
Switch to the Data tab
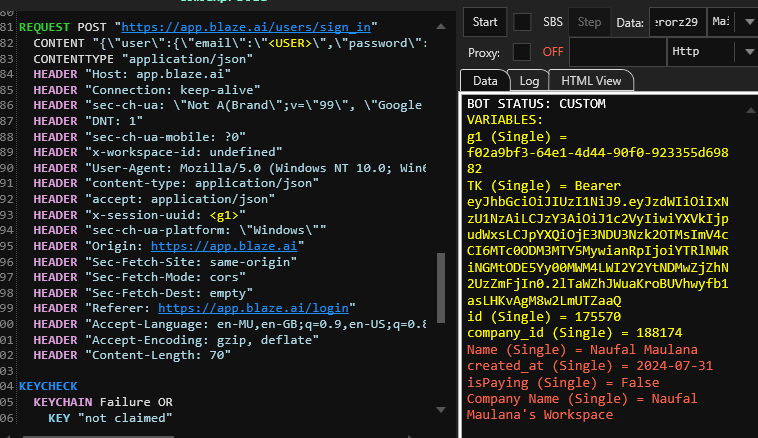[485, 81]
